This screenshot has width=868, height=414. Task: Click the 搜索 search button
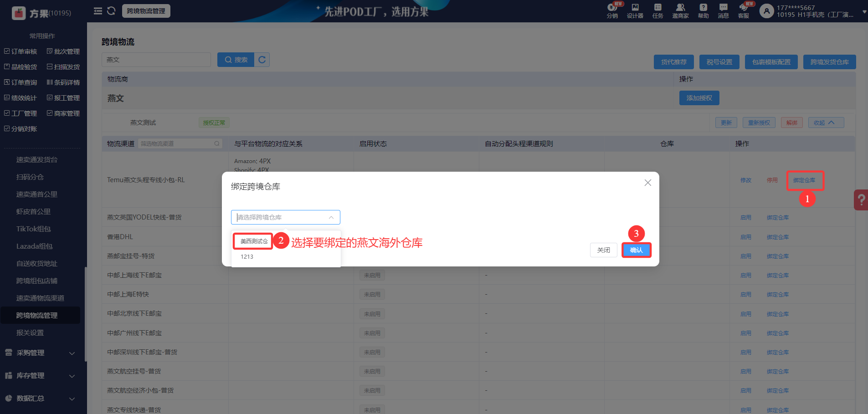coord(236,60)
